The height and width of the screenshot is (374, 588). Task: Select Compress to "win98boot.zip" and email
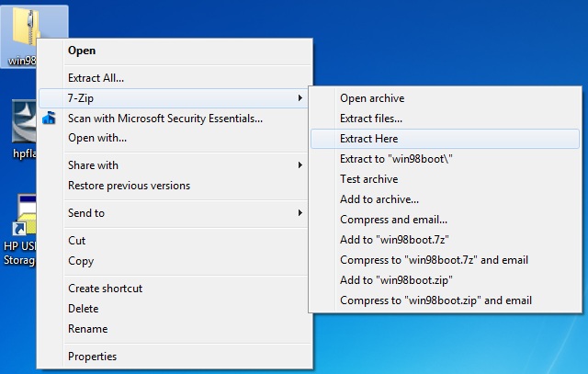point(445,300)
